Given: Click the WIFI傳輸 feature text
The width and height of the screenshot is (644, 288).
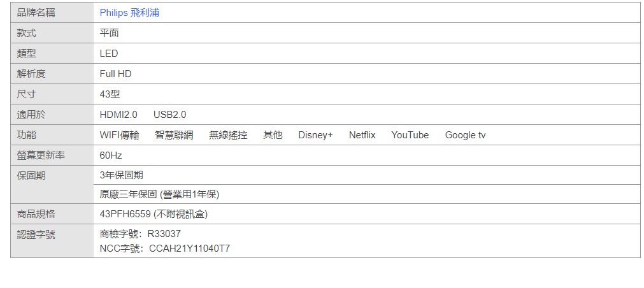Looking at the screenshot, I should [120, 134].
